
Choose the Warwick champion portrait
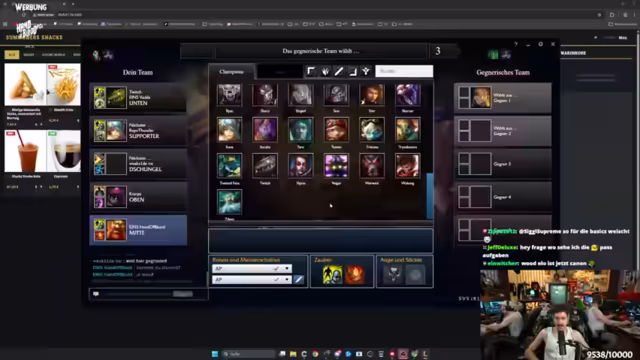point(372,166)
